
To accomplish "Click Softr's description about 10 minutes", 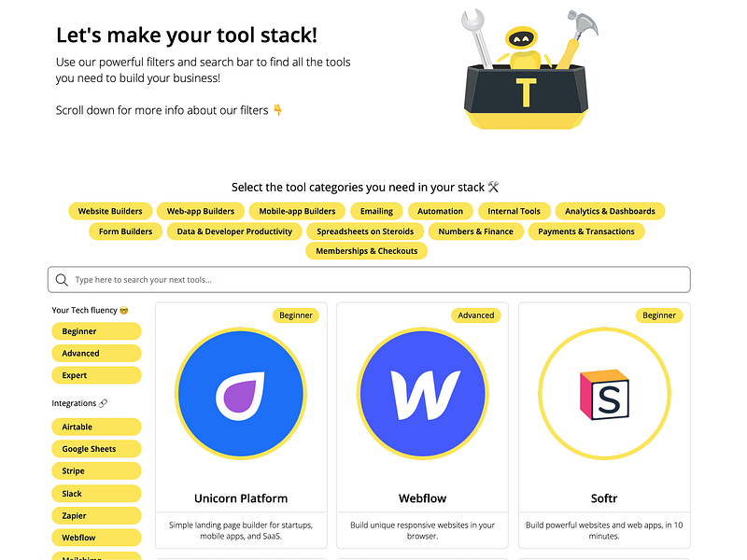I will pos(604,530).
